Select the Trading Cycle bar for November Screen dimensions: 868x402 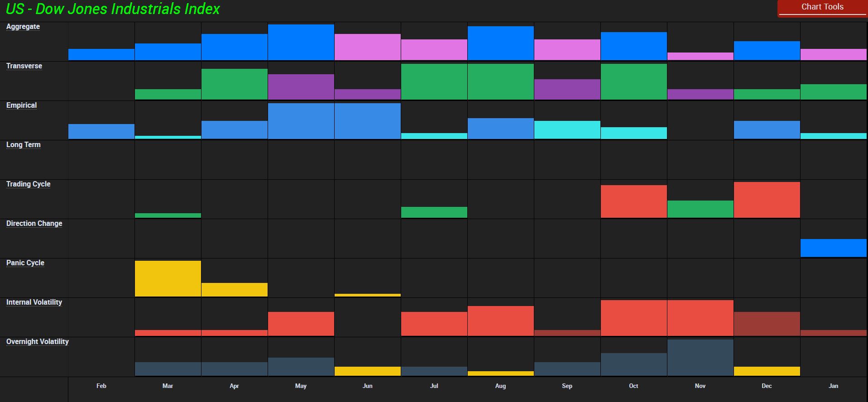click(x=700, y=209)
